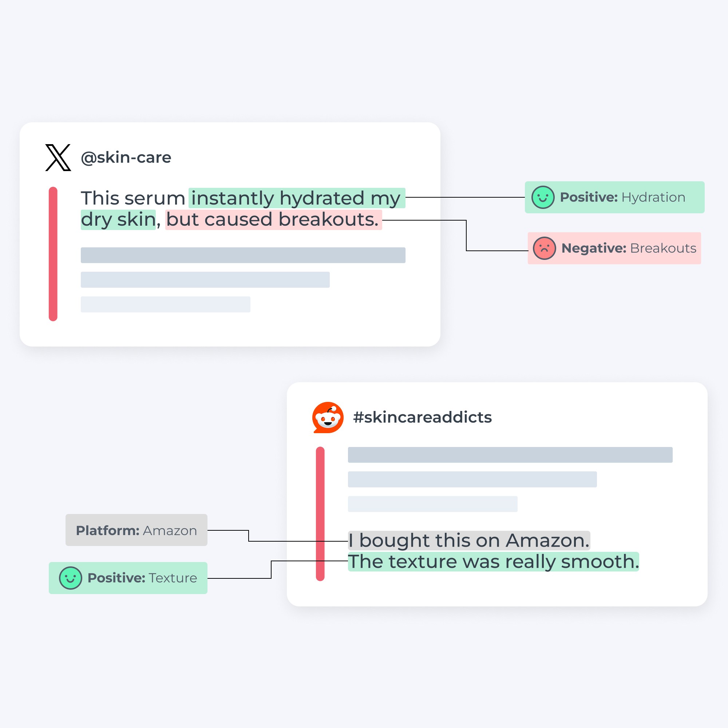Select the Platform: Amazon tag
This screenshot has height=728, width=728.
[136, 530]
